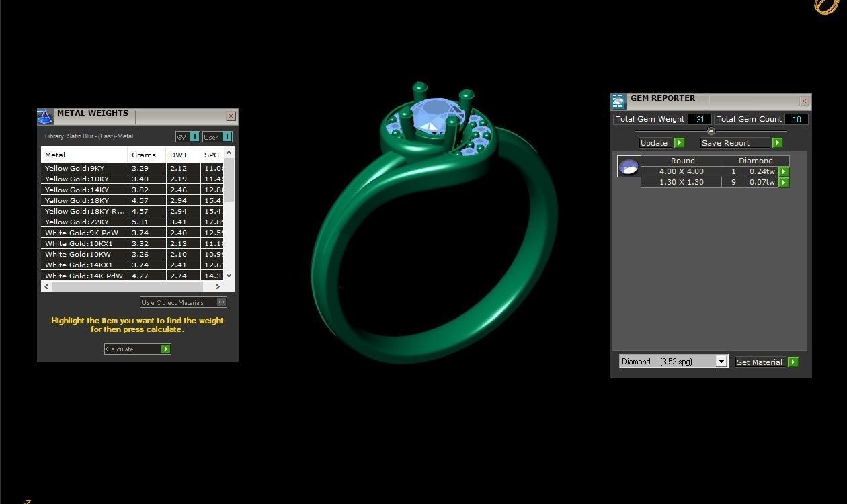Click the Metal Weights scale icon
Viewport: 847px width, 504px height.
pyautogui.click(x=44, y=116)
